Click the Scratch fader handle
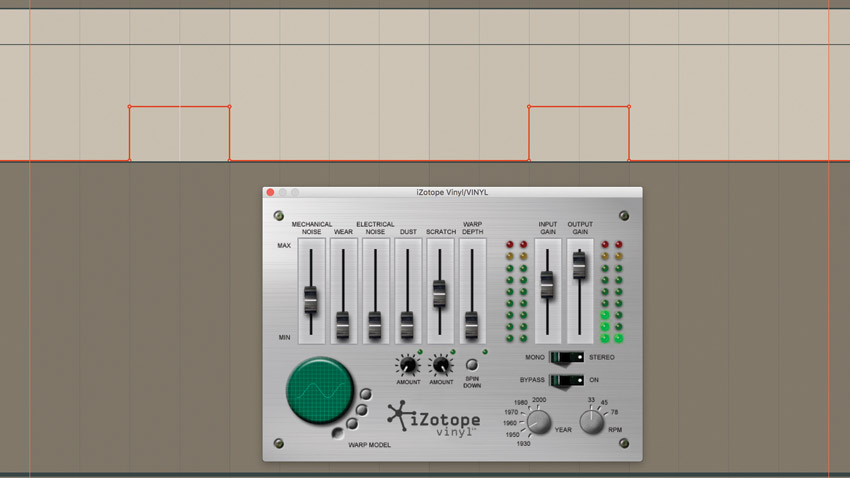 click(x=439, y=294)
